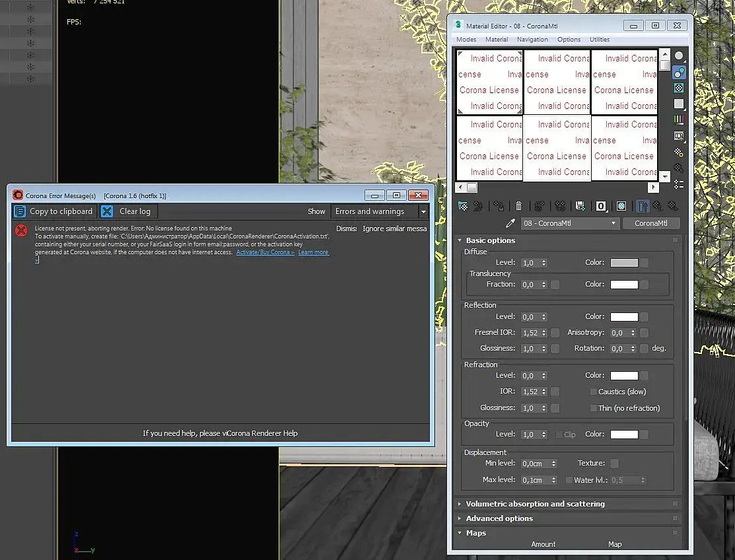Adjust Refraction IOR spinner arrows
Image resolution: width=735 pixels, height=560 pixels.
[543, 392]
